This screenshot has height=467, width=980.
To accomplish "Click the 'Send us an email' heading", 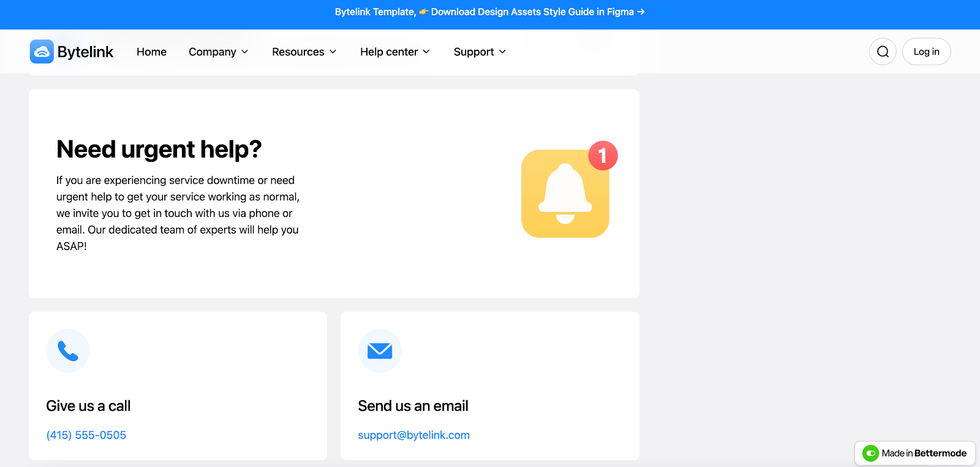I will click(x=413, y=406).
